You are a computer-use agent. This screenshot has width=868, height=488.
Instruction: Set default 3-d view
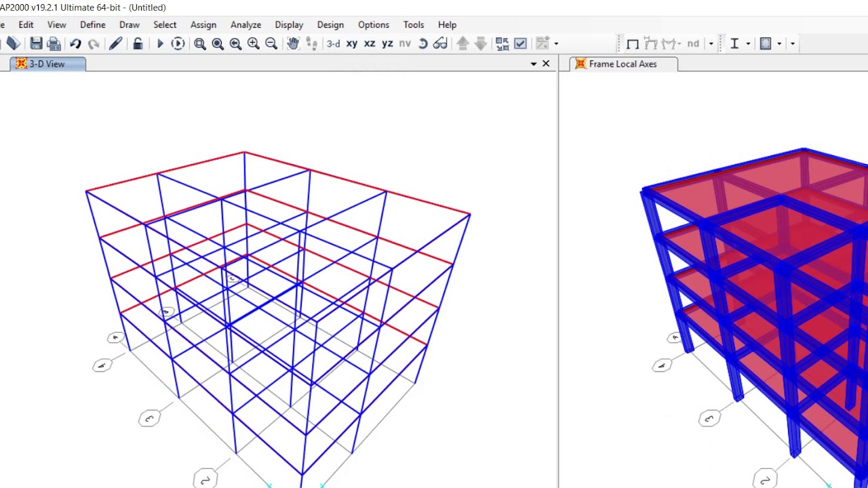coord(334,43)
